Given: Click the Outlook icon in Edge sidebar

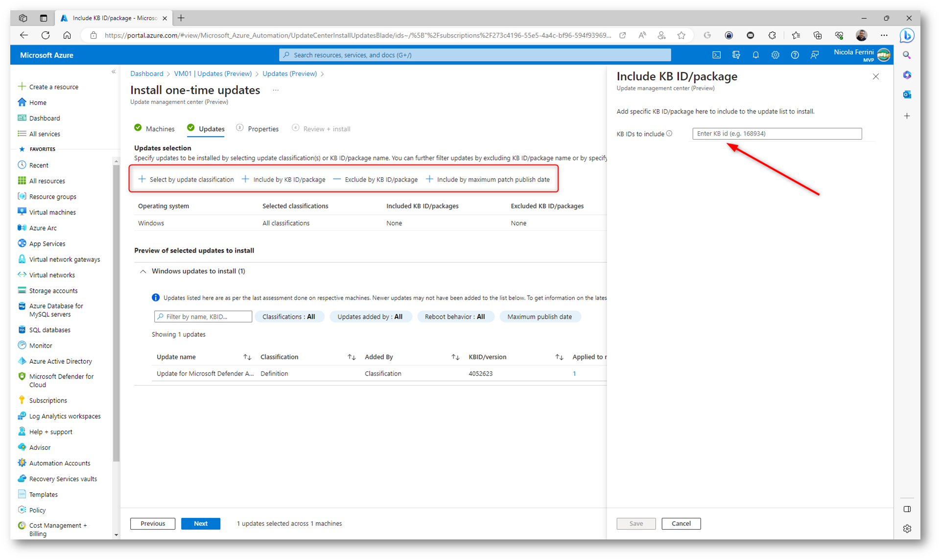Looking at the screenshot, I should pyautogui.click(x=907, y=94).
